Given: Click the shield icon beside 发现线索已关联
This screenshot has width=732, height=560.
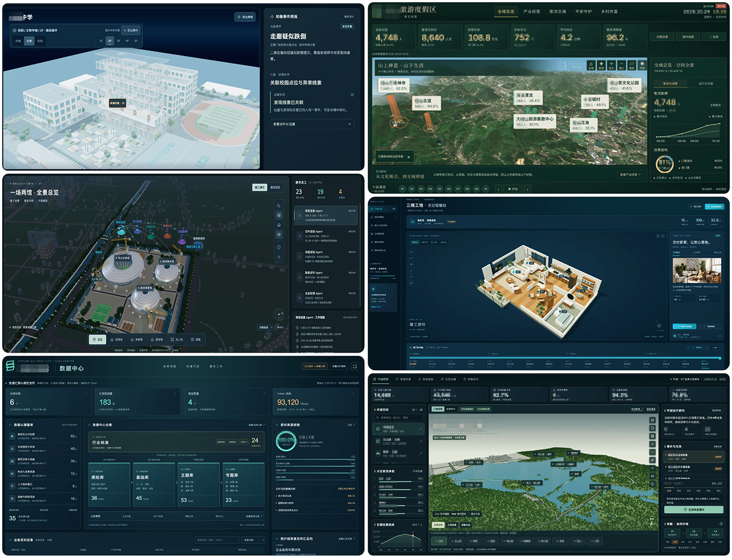Looking at the screenshot, I should (352, 95).
